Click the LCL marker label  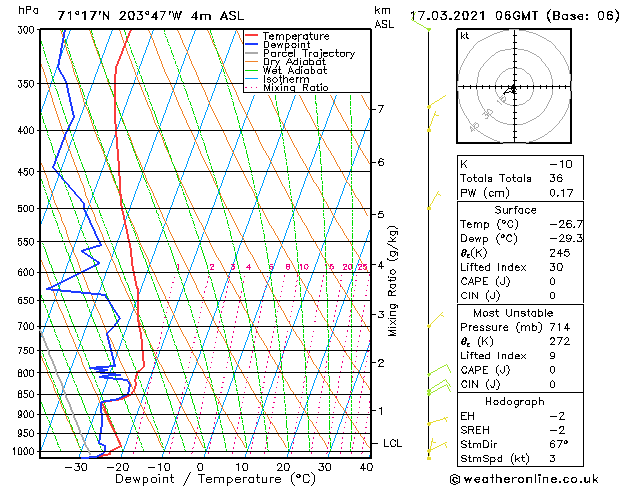click(392, 443)
